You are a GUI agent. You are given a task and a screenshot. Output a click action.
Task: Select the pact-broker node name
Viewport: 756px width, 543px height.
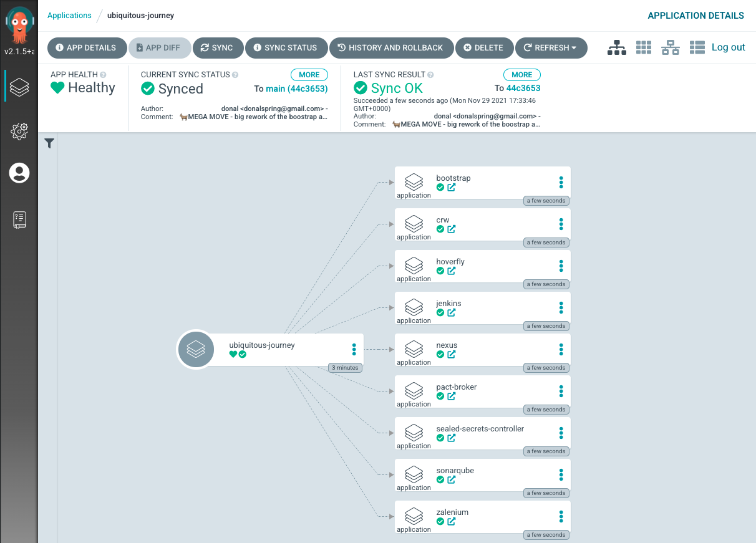(457, 387)
